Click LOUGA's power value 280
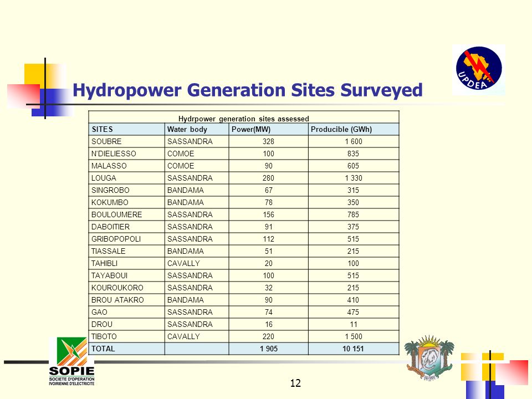The height and width of the screenshot is (399, 532). 268,178
